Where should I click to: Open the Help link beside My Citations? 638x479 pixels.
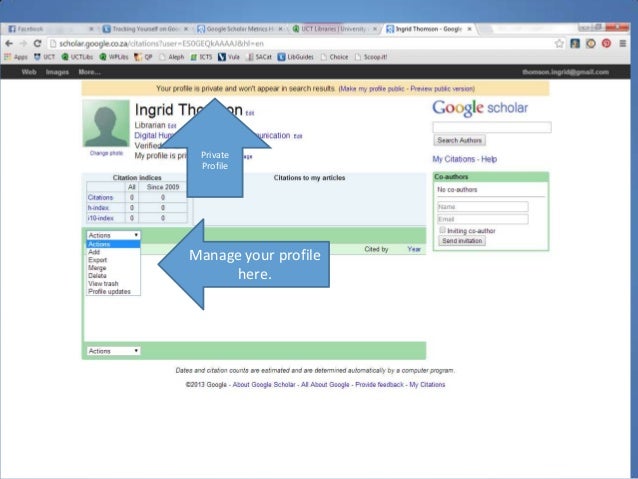point(489,159)
